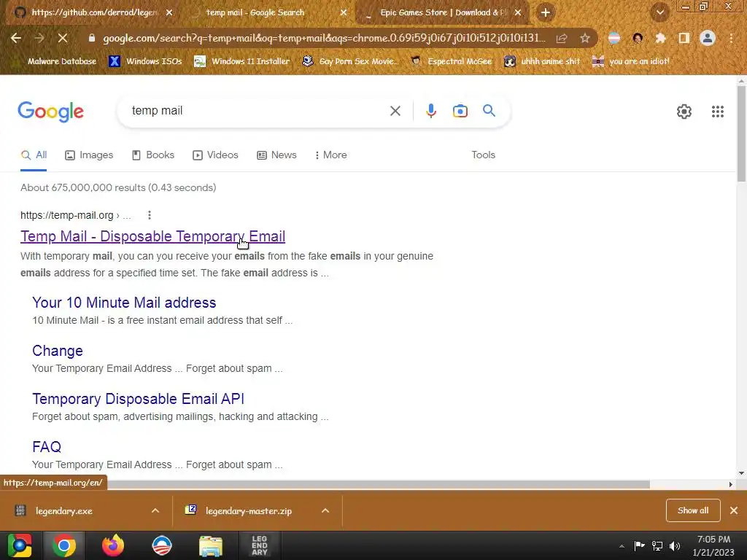Open the Change sitelink
The image size is (747, 560).
coord(58,351)
